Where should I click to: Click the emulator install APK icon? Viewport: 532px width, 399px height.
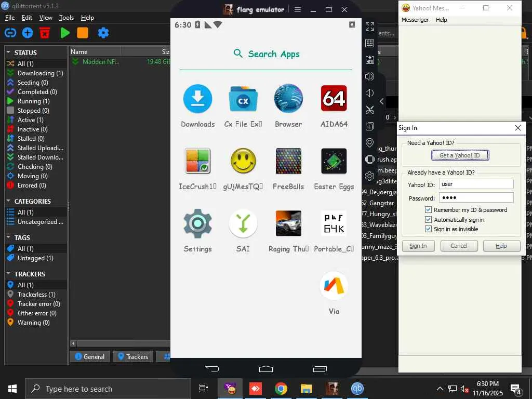point(370,60)
